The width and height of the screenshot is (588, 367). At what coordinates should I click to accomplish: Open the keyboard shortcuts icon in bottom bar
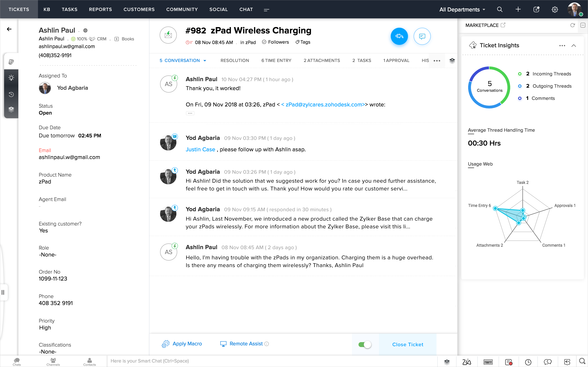(488, 362)
